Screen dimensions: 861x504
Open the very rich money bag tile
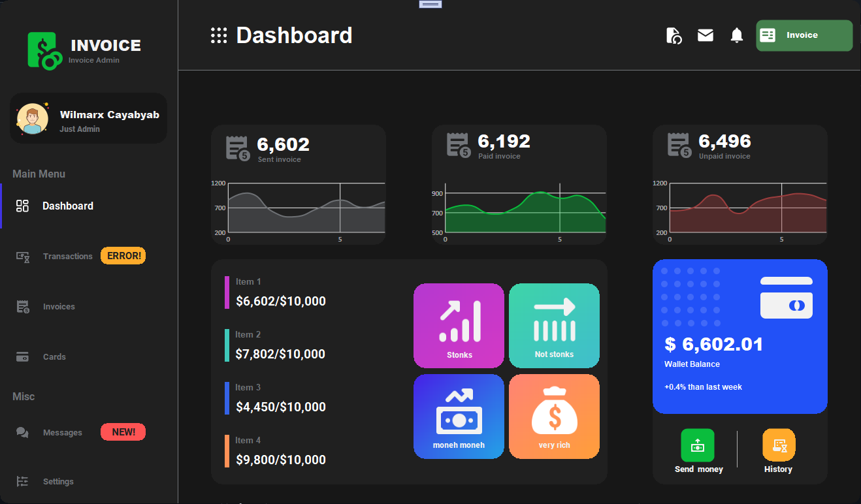click(554, 417)
